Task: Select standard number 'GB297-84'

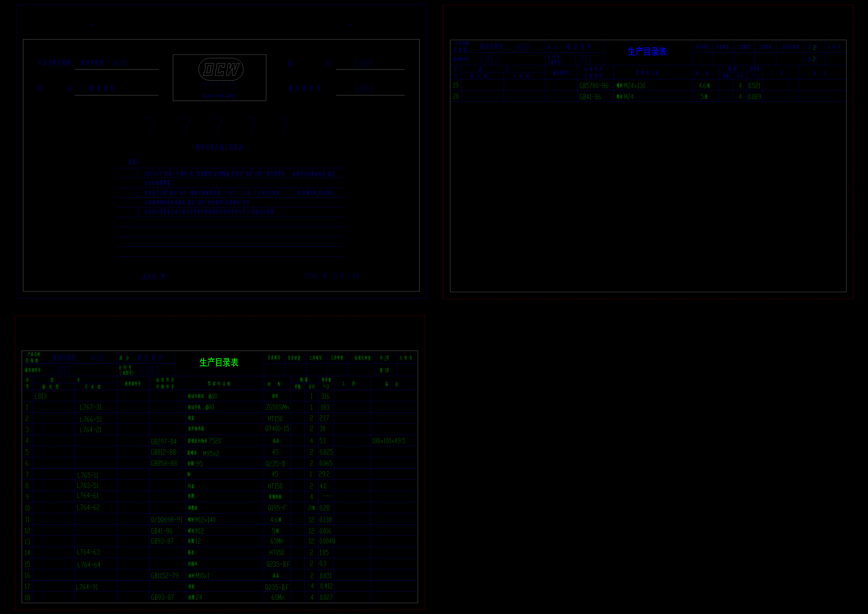Action: click(x=164, y=441)
